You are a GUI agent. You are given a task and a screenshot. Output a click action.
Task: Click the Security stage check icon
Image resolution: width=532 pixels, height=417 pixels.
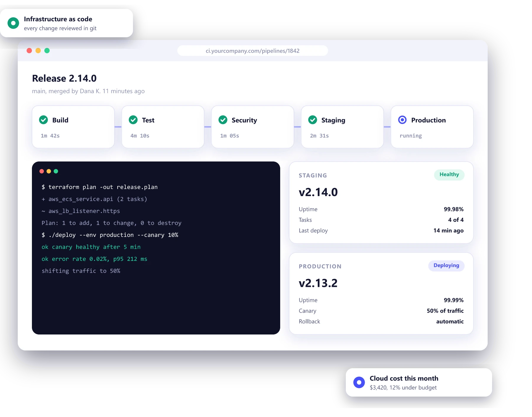pos(223,120)
